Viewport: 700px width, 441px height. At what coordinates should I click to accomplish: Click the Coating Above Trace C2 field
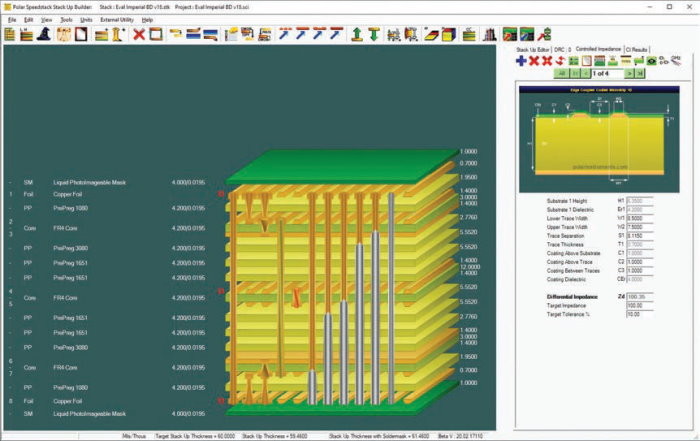[640, 262]
